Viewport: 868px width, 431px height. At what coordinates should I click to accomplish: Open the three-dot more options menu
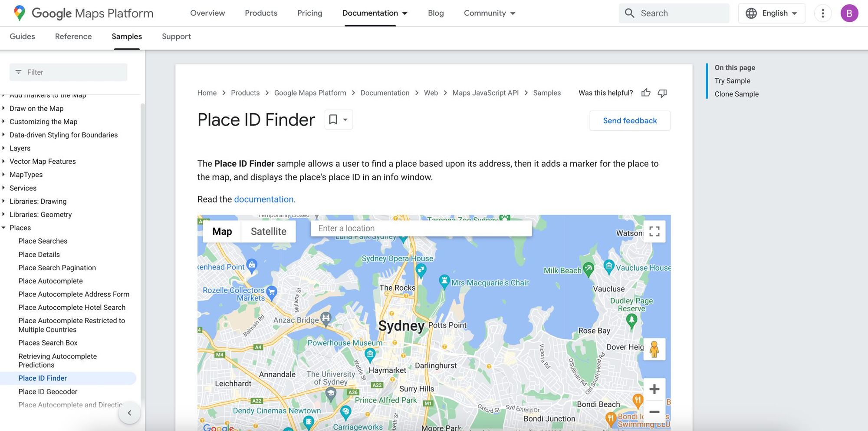pos(822,13)
